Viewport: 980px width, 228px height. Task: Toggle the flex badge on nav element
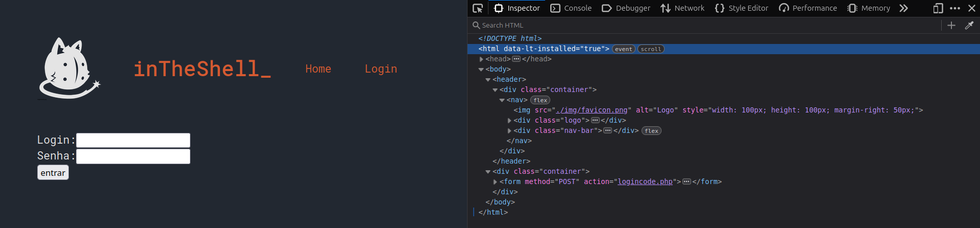coord(540,100)
